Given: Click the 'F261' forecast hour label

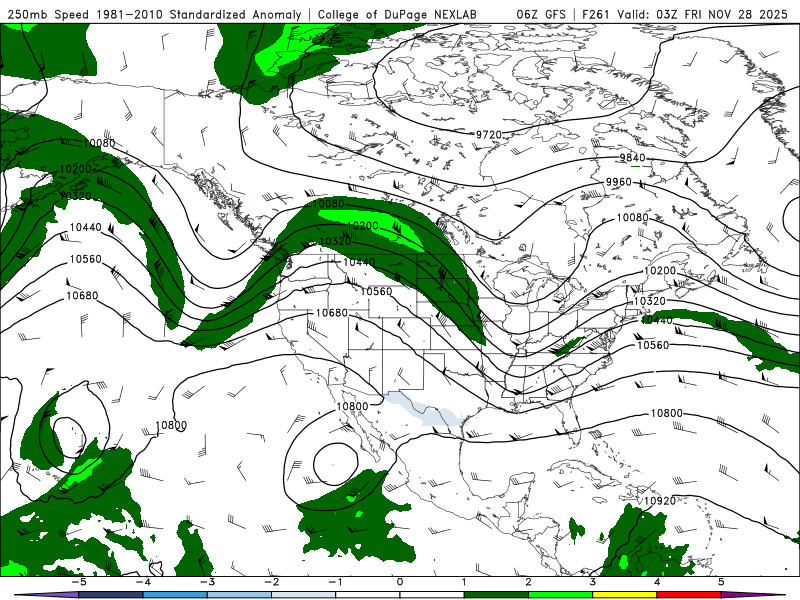Looking at the screenshot, I should 595,14.
